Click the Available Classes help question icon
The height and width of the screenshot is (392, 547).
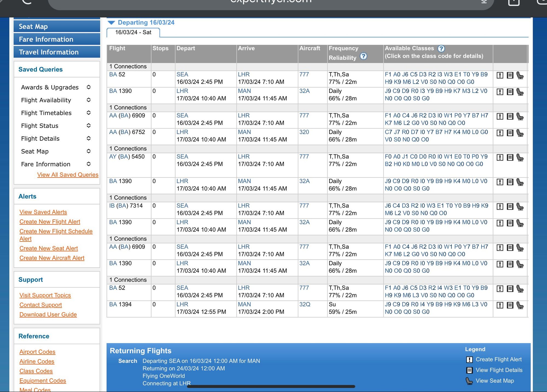(441, 49)
